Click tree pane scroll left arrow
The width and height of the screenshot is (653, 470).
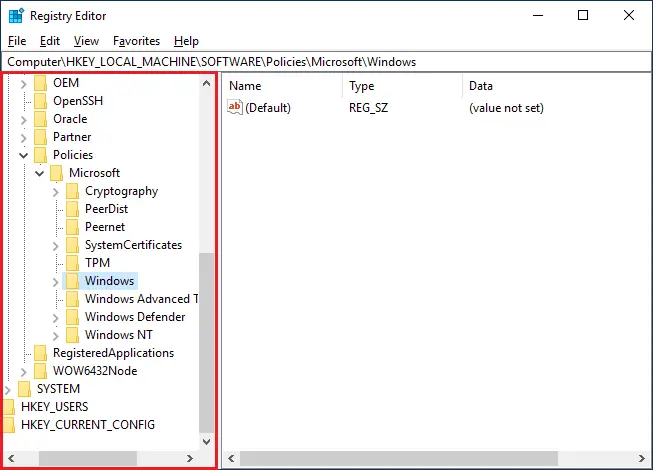[x=11, y=458]
